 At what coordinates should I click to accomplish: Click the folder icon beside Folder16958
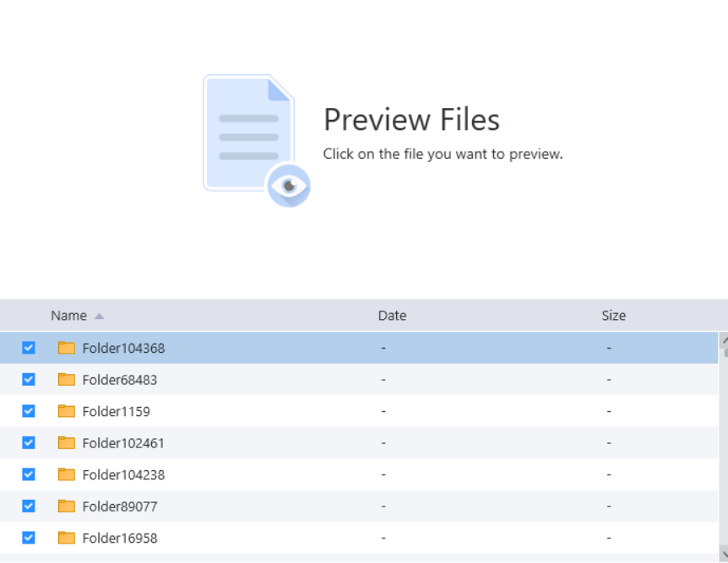(66, 538)
